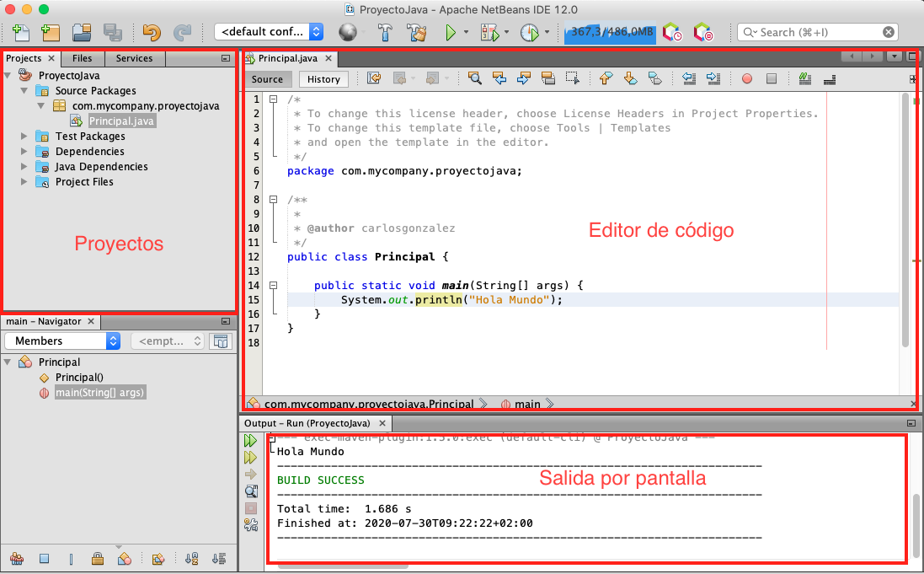The image size is (924, 574).
Task: Select the Principal.java editor tab
Action: point(287,58)
